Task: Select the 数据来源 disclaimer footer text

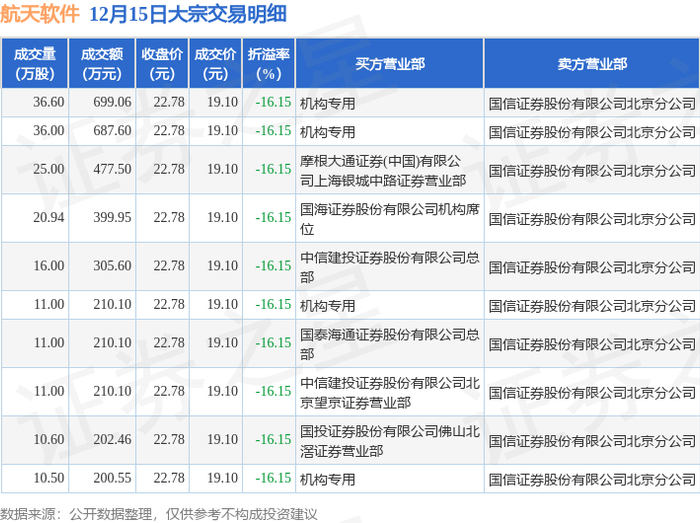Action: (x=158, y=514)
